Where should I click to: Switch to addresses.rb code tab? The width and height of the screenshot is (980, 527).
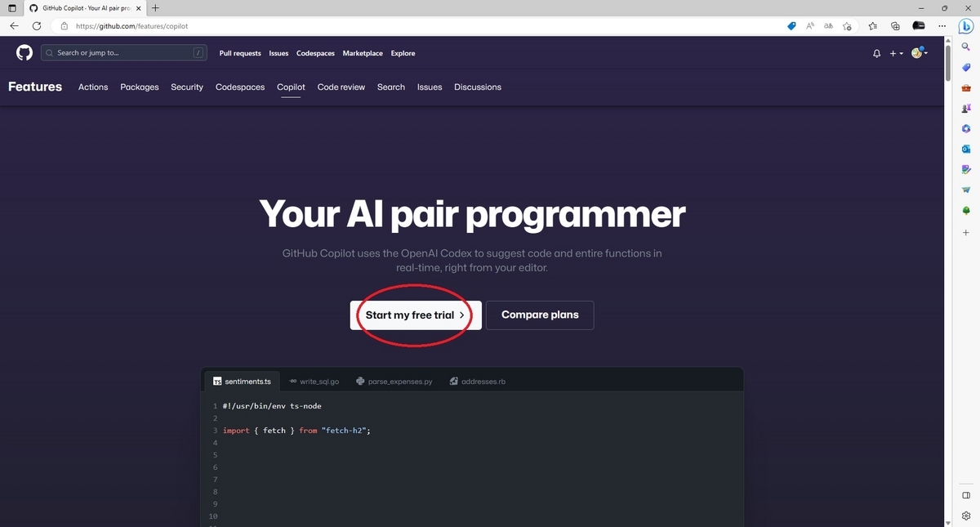(x=478, y=382)
